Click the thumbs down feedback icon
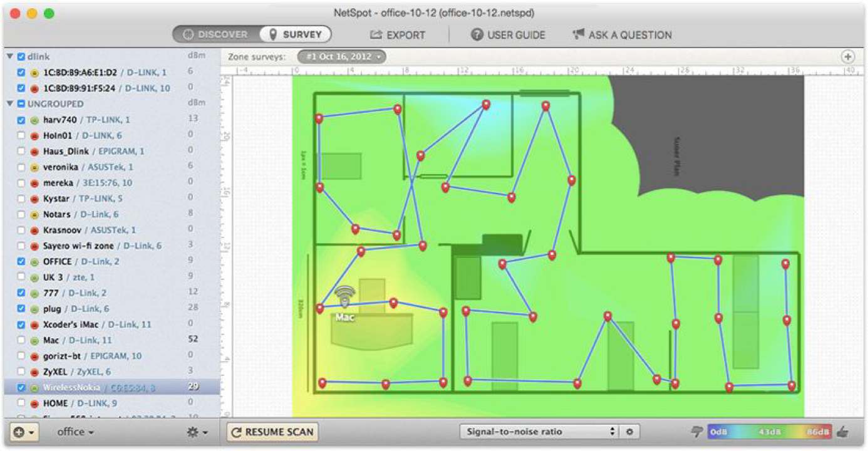Viewport: 868px width, 451px height. (696, 432)
